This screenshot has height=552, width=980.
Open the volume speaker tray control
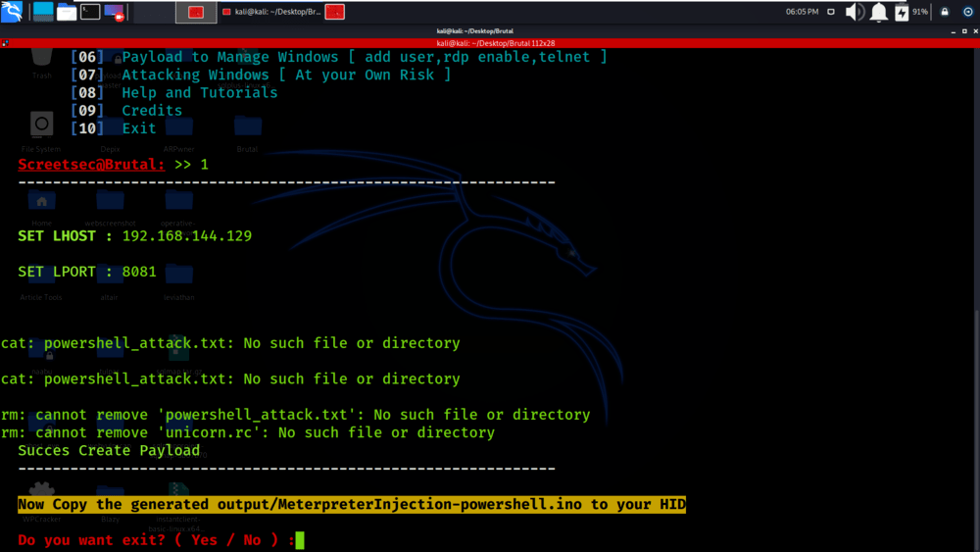pos(855,12)
